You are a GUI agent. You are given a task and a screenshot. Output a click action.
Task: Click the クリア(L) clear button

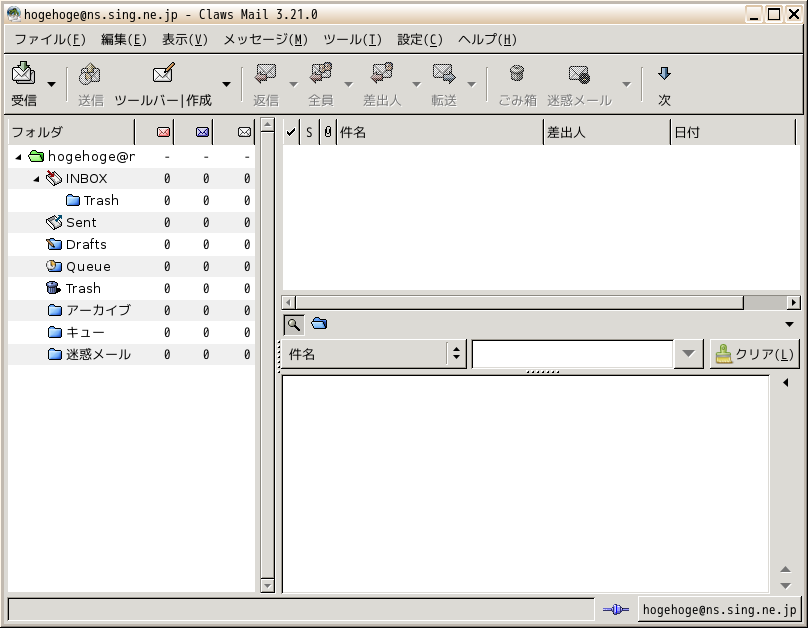(754, 354)
